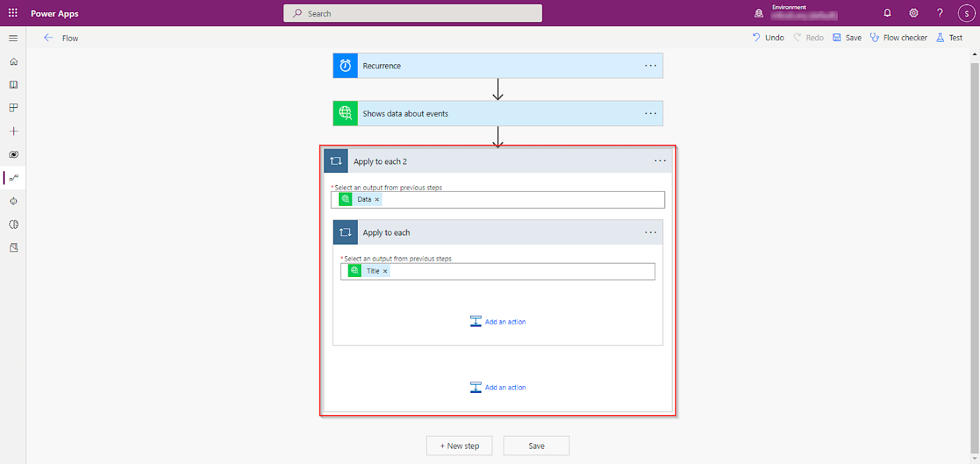
Task: Open the account avatar menu
Action: [x=967, y=13]
